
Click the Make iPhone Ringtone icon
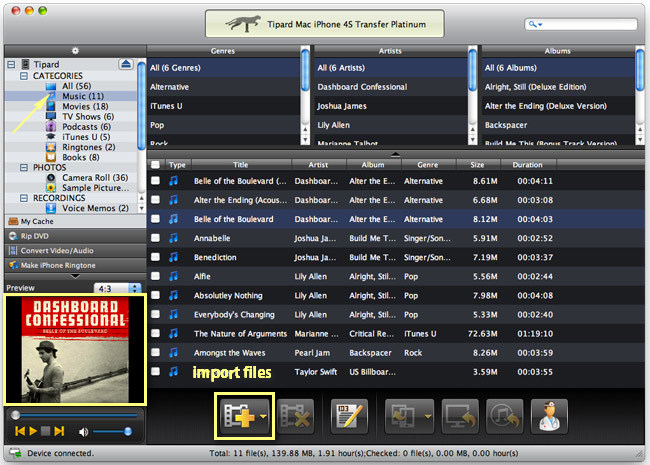13,265
